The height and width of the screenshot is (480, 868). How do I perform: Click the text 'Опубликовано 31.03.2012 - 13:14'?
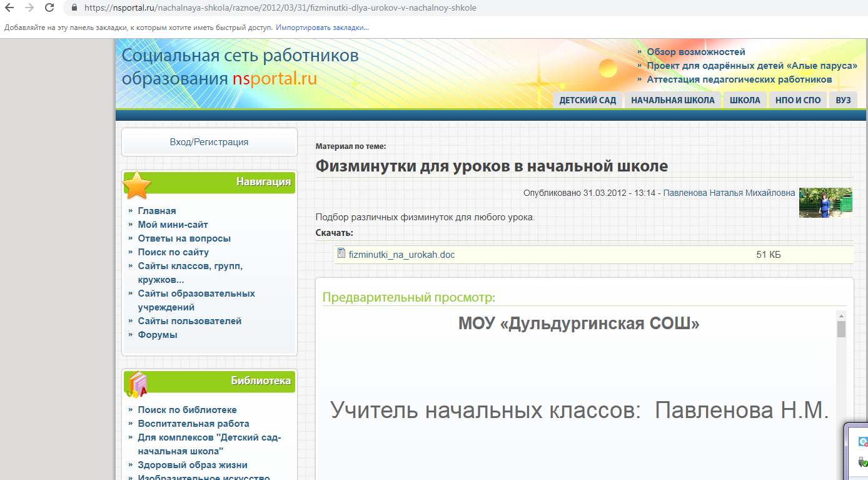coord(589,193)
